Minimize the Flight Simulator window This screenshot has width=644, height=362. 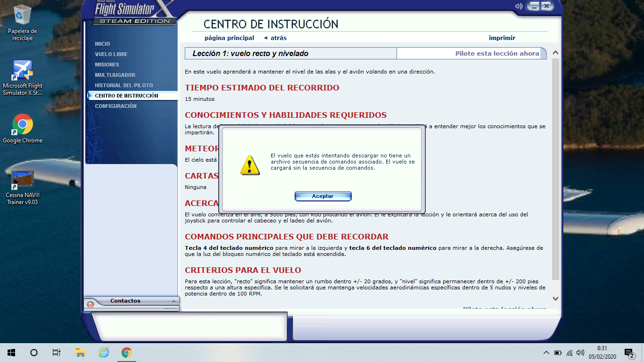534,6
